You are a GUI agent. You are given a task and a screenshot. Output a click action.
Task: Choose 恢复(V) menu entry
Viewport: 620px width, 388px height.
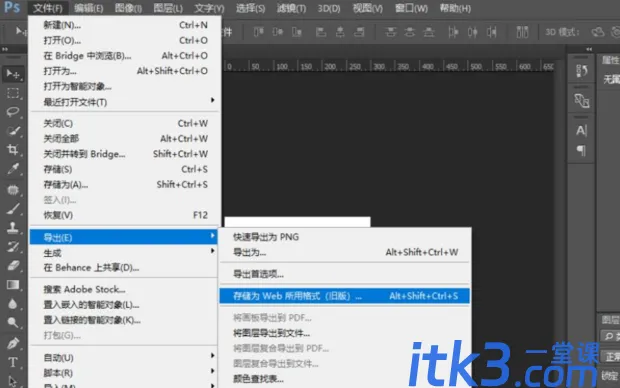pos(125,215)
